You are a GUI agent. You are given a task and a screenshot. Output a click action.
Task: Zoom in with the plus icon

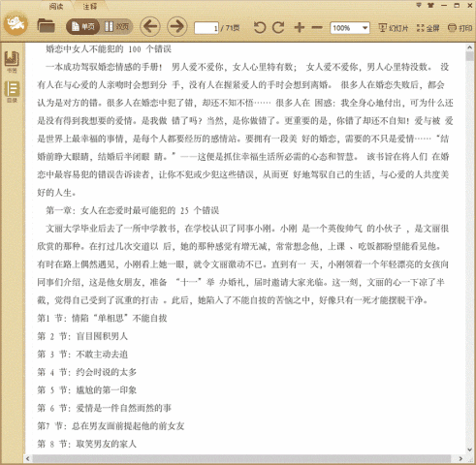pyautogui.click(x=300, y=27)
